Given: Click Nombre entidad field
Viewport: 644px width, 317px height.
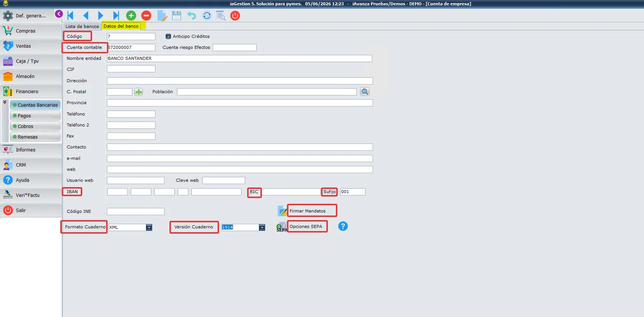Looking at the screenshot, I should click(x=240, y=58).
